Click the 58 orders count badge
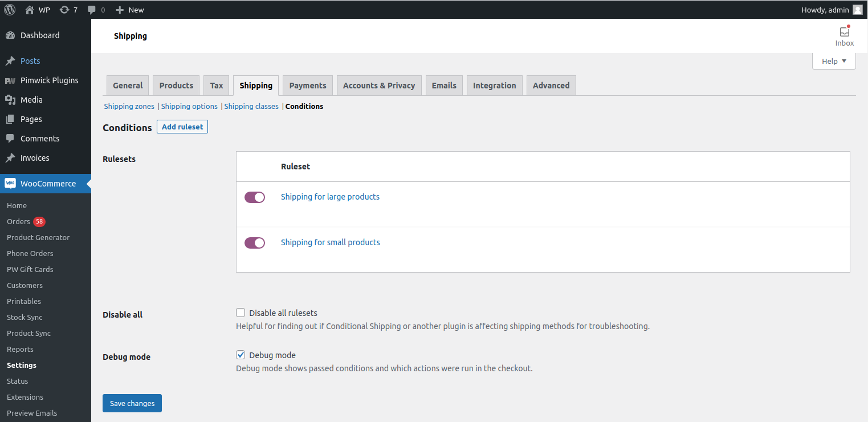The height and width of the screenshot is (422, 868). [39, 221]
